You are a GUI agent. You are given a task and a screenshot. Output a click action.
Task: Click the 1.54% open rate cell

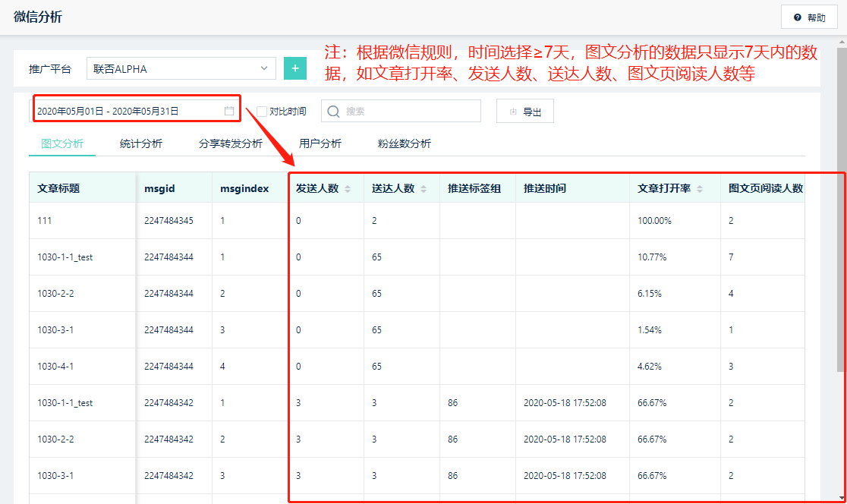675,330
